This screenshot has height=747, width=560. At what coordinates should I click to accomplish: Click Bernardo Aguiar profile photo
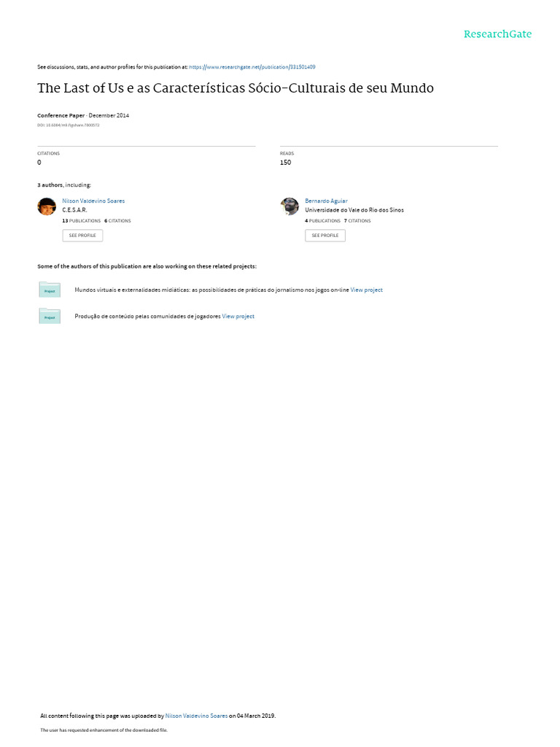coord(289,206)
